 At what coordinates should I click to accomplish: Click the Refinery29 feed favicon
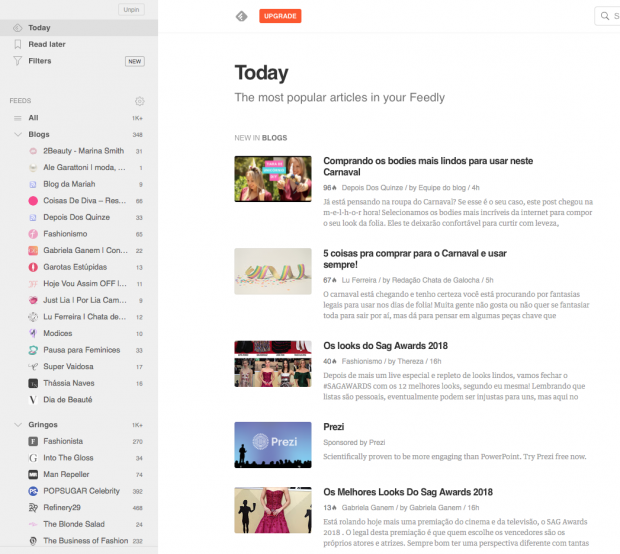[x=33, y=508]
